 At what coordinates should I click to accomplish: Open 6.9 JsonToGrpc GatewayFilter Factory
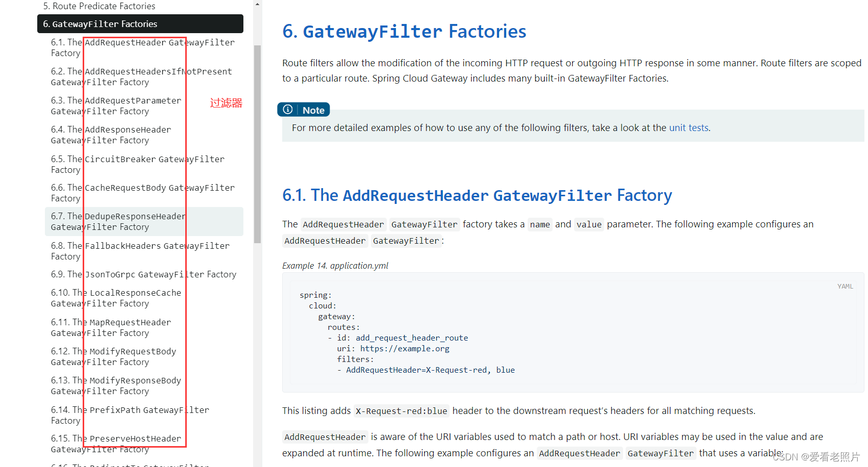click(143, 274)
